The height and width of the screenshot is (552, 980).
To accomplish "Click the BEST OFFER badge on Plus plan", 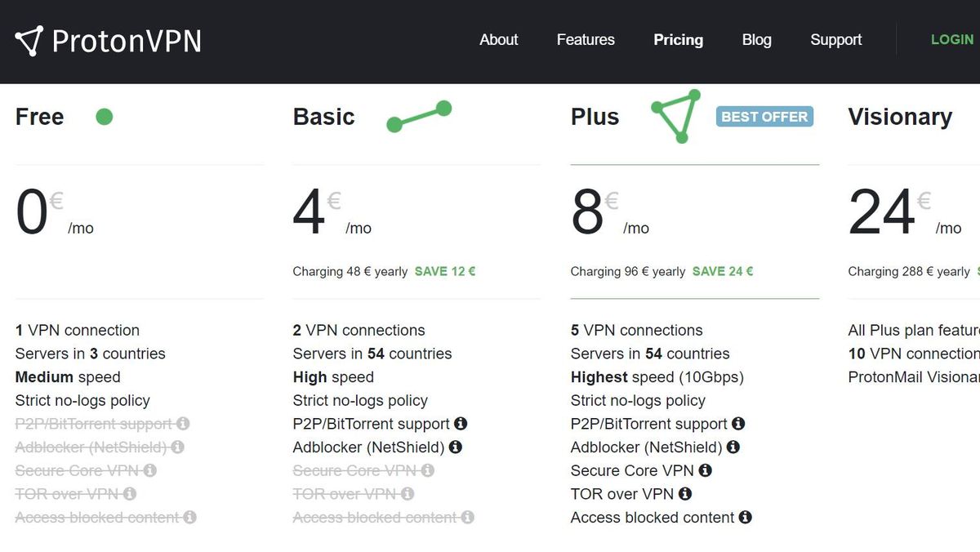I will pos(764,117).
